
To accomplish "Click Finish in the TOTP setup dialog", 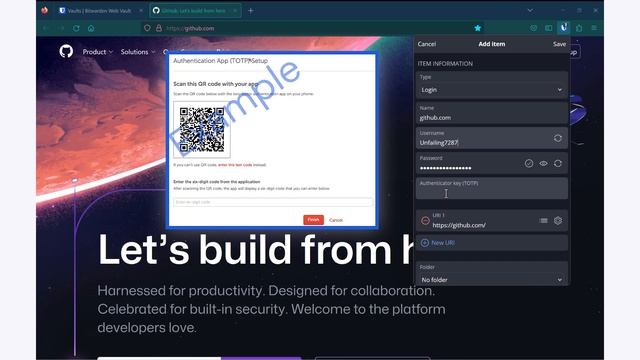I will [x=313, y=220].
